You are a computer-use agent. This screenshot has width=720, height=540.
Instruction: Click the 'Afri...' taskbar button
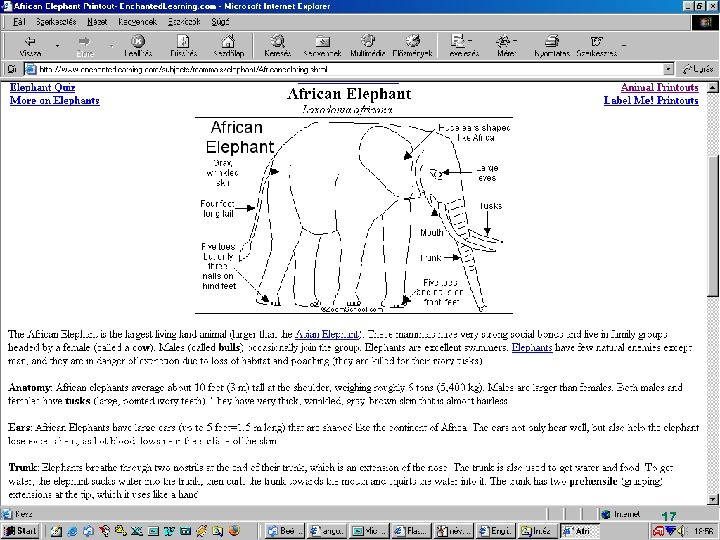coord(580,531)
